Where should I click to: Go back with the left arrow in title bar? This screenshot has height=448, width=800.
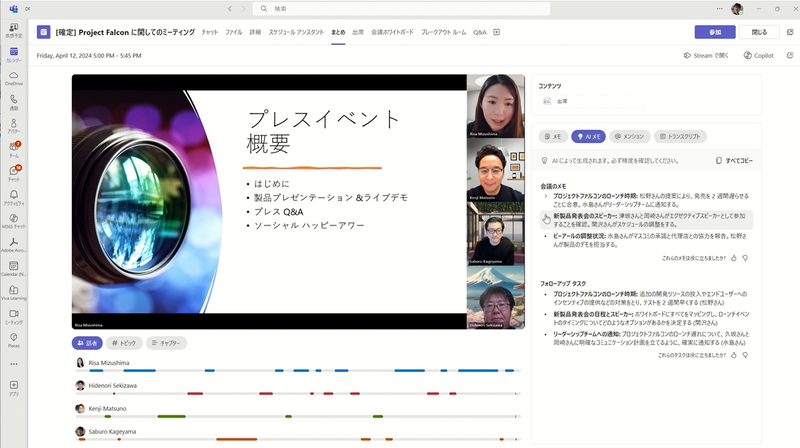click(230, 9)
